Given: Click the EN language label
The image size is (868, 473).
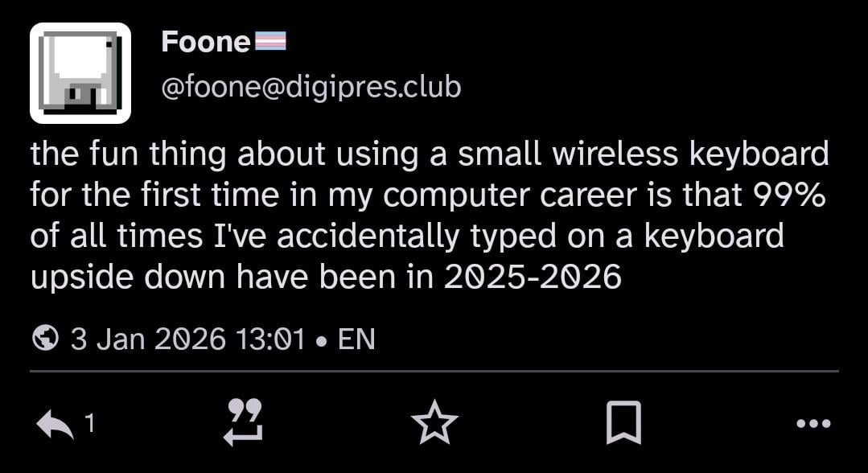Looking at the screenshot, I should [x=356, y=339].
